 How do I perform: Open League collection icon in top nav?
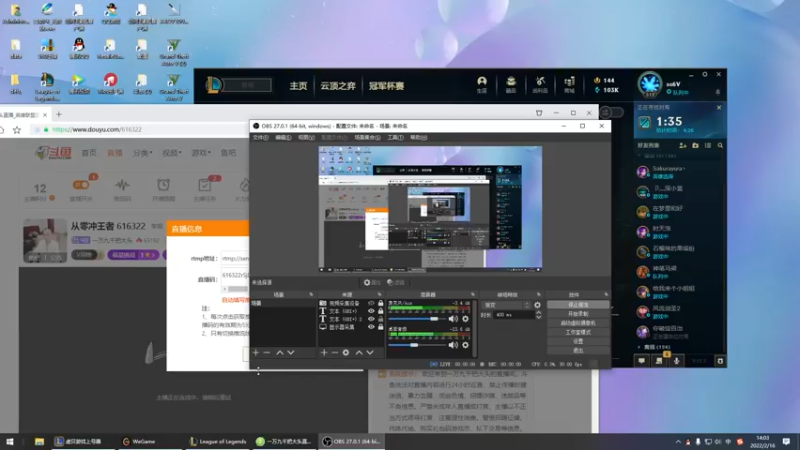pyautogui.click(x=511, y=84)
